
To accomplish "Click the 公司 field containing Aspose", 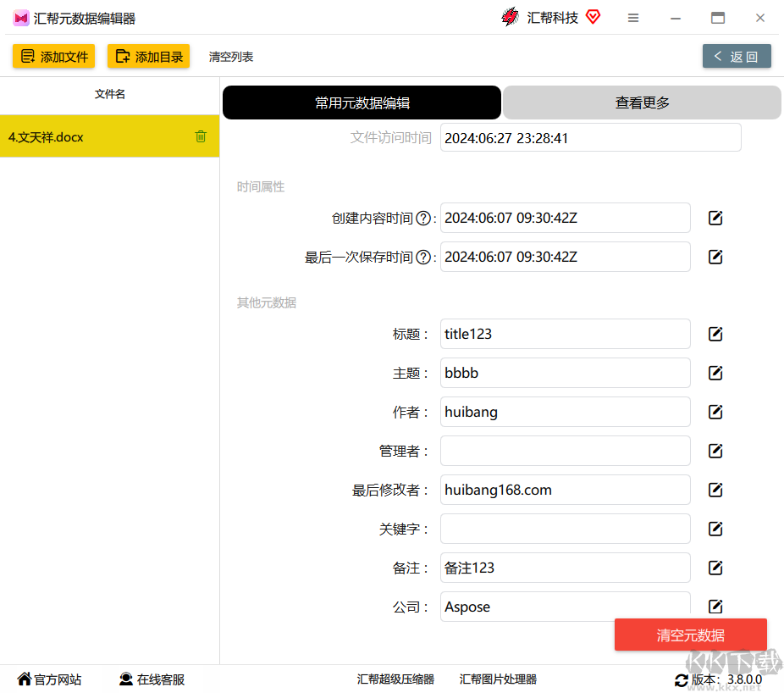I will point(565,607).
